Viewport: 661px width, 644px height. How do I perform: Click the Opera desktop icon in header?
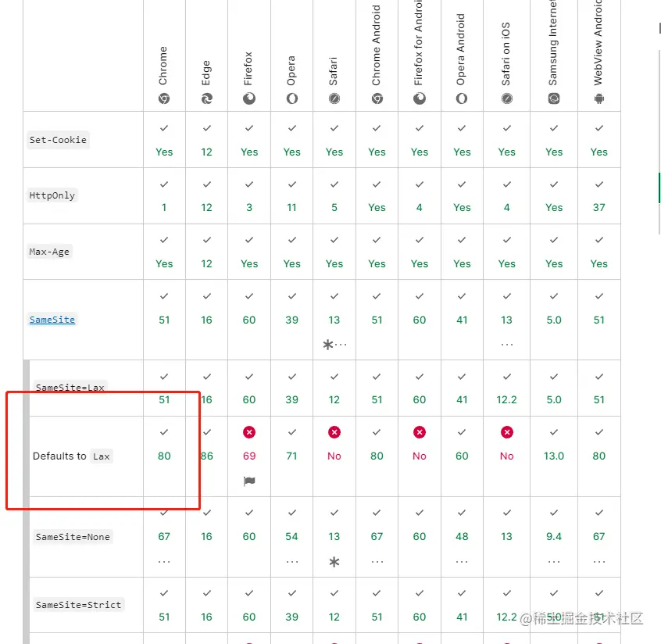pos(291,99)
